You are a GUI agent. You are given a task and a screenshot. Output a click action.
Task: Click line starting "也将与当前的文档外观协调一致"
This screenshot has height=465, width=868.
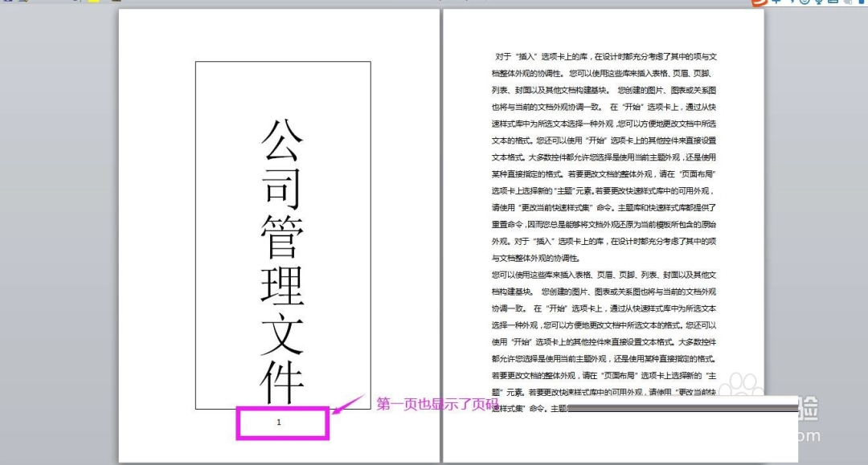tap(604, 107)
